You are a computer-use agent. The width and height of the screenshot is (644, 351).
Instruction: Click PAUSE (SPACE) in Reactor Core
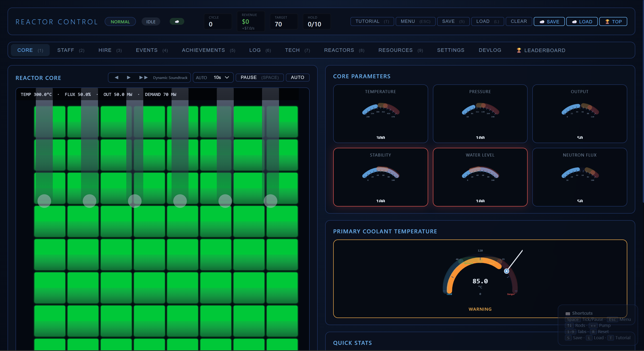tap(259, 78)
